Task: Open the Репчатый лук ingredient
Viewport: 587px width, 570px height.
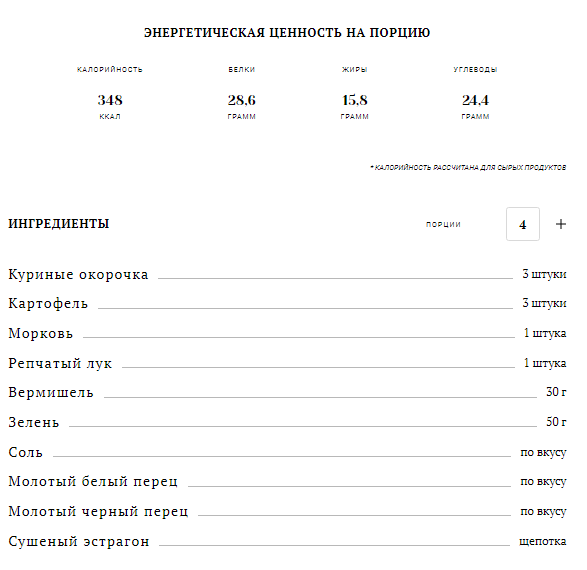Action: (x=60, y=363)
